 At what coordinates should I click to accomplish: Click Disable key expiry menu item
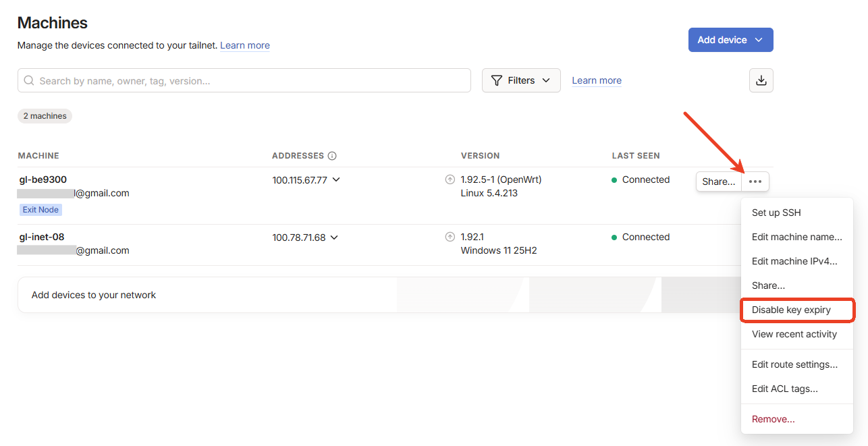click(x=797, y=310)
